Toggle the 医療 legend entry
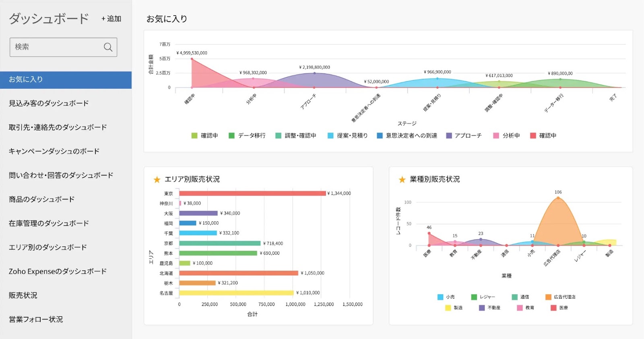The width and height of the screenshot is (644, 339). (559, 308)
